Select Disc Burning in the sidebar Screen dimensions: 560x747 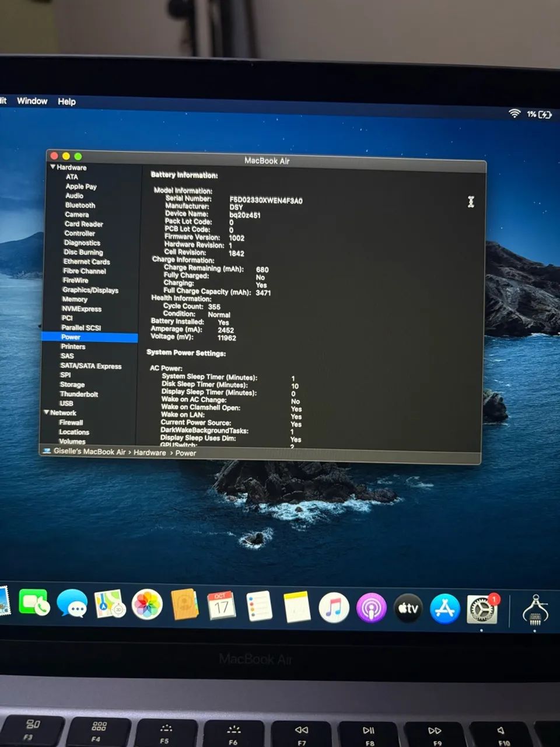83,252
